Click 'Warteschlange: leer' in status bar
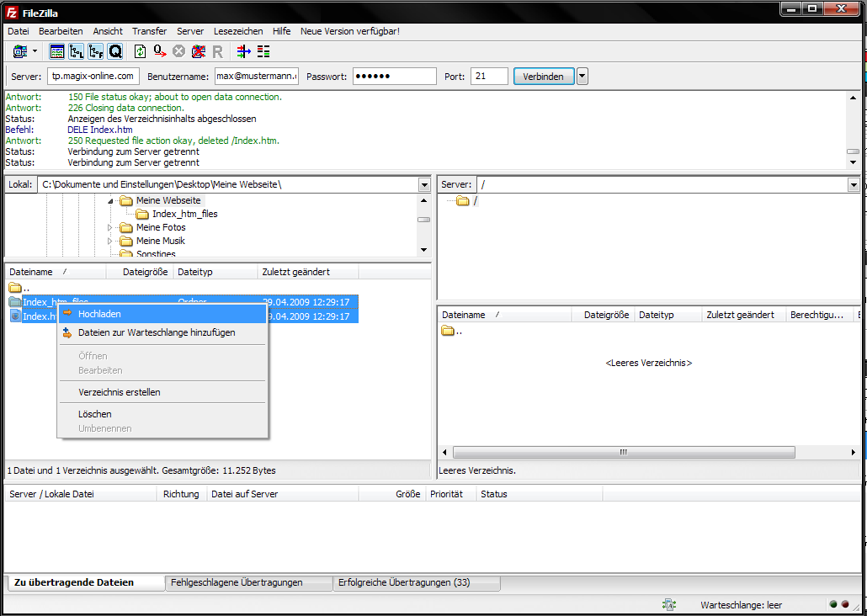 click(x=741, y=605)
